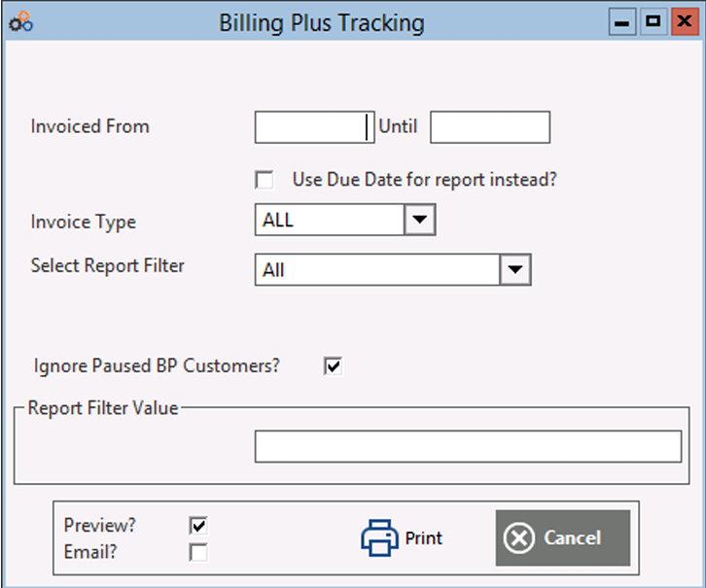Click the Invoiced From label
Viewport: 706px width, 588px height.
click(90, 126)
